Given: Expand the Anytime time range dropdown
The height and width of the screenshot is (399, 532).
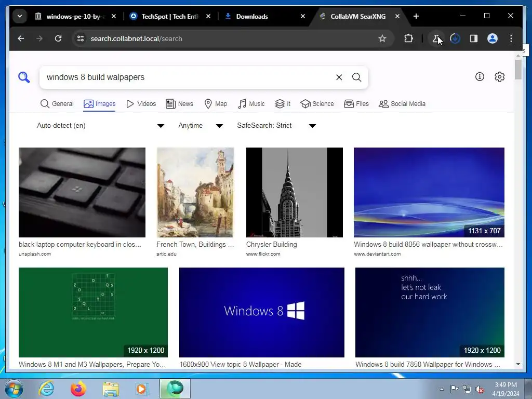Looking at the screenshot, I should [201, 126].
